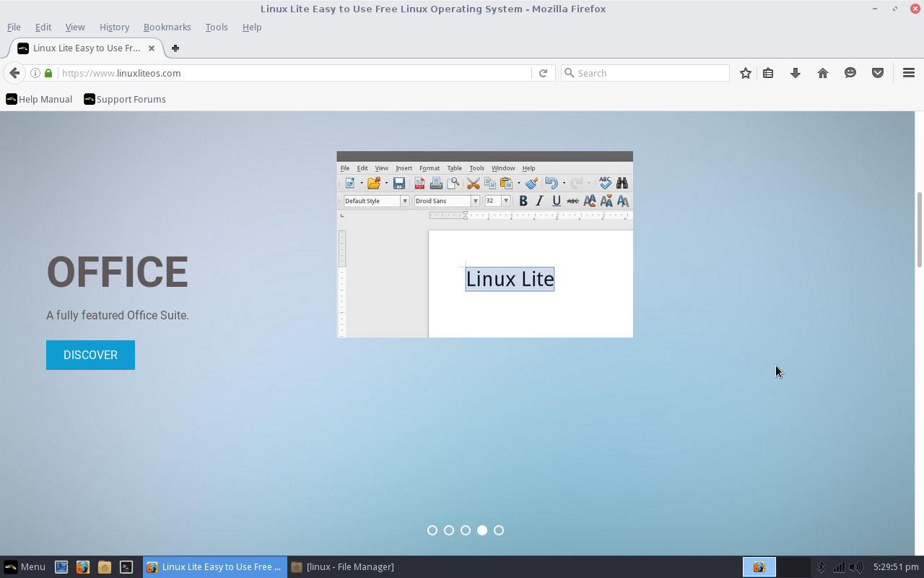Screen dimensions: 924x578
Task: Click the Office suite screenshot image
Action: point(484,244)
